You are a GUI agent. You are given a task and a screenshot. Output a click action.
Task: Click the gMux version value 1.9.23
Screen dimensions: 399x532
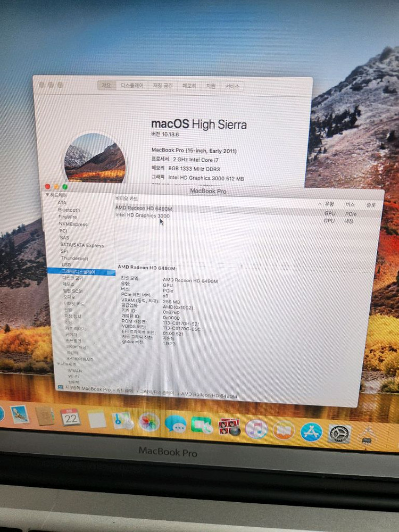[x=169, y=343]
